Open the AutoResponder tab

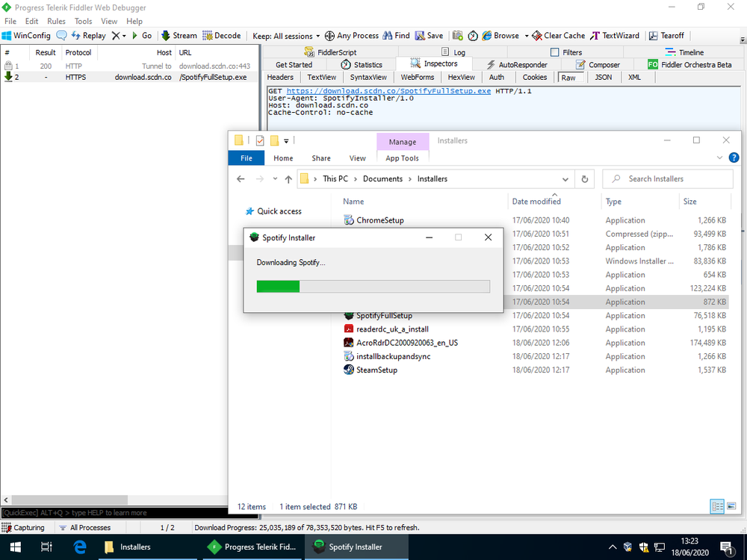click(x=517, y=64)
